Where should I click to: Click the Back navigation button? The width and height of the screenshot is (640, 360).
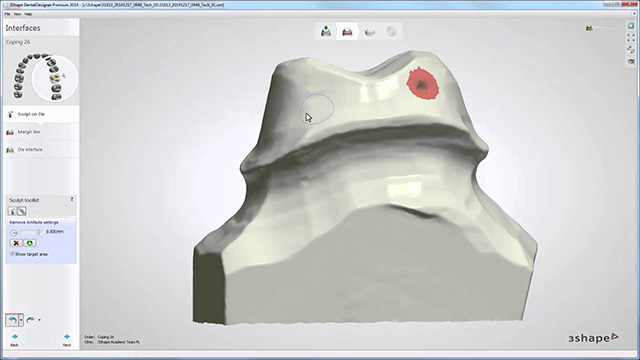point(14,340)
